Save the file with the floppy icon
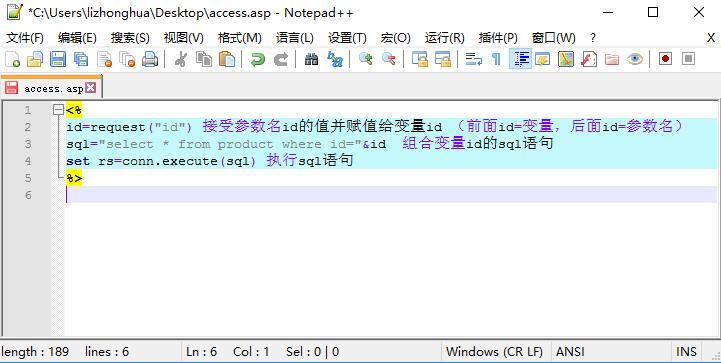721x363 pixels. (58, 59)
